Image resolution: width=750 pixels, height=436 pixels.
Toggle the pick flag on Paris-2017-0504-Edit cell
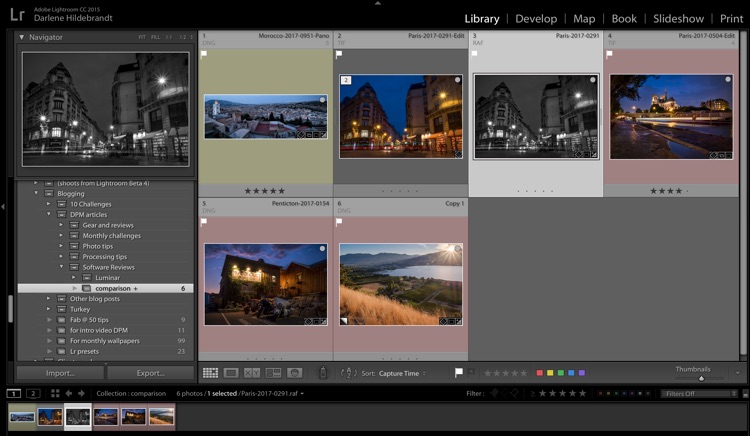609,54
